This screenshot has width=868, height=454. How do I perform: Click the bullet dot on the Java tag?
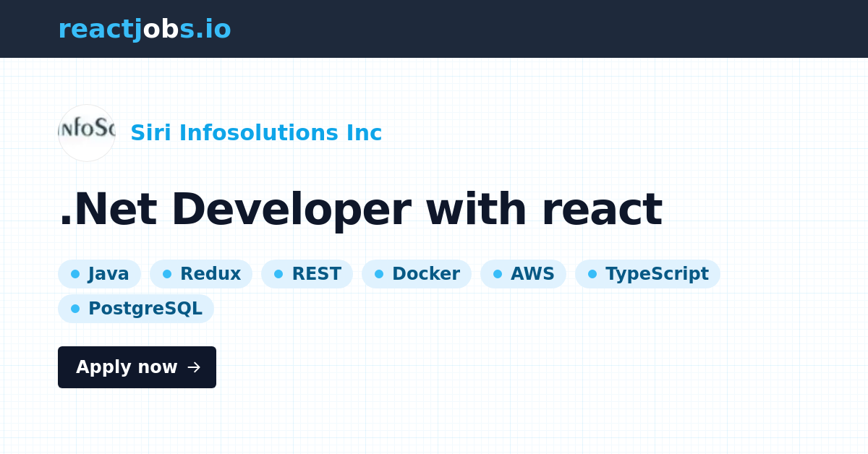pos(75,274)
